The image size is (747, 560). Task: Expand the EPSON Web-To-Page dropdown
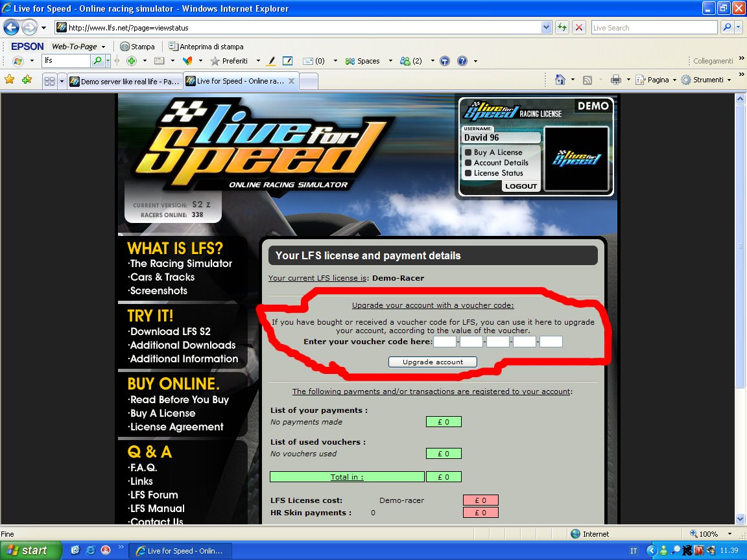tap(103, 47)
